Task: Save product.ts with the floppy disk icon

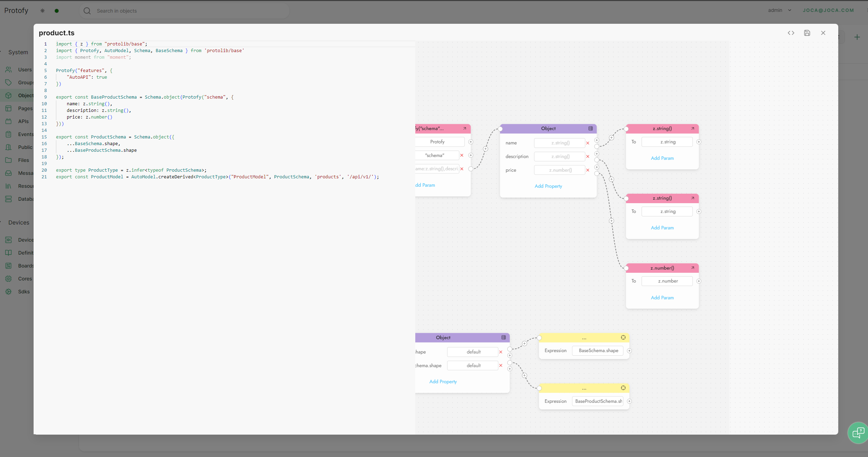Action: click(x=807, y=33)
